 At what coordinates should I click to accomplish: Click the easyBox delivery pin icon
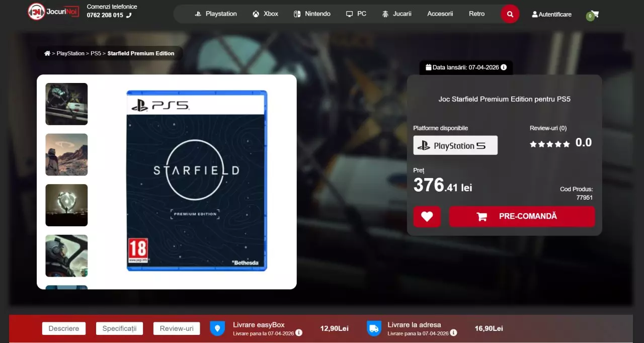(217, 328)
